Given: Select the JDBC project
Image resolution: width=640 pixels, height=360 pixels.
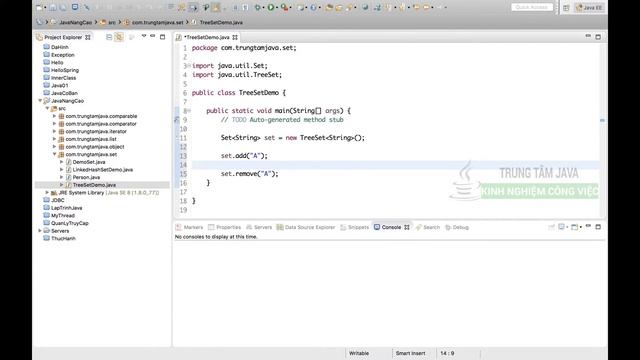Looking at the screenshot, I should pyautogui.click(x=58, y=200).
